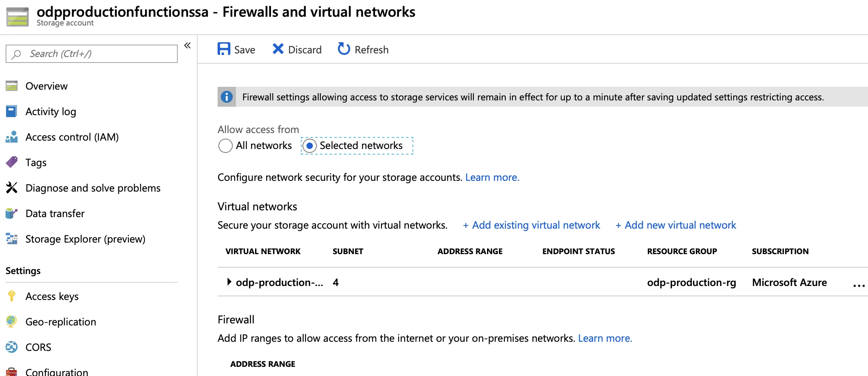Image resolution: width=868 pixels, height=376 pixels.
Task: Click the Geo-replication globe icon
Action: pos(12,321)
